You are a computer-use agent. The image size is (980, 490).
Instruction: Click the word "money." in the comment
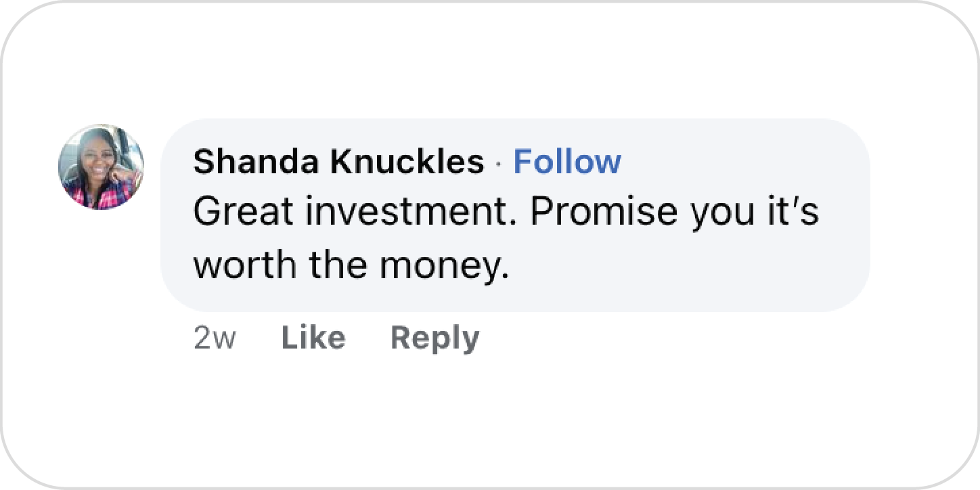pyautogui.click(x=443, y=265)
